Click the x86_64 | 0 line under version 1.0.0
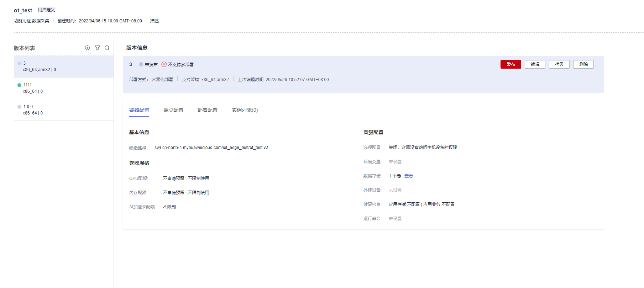 pos(33,113)
